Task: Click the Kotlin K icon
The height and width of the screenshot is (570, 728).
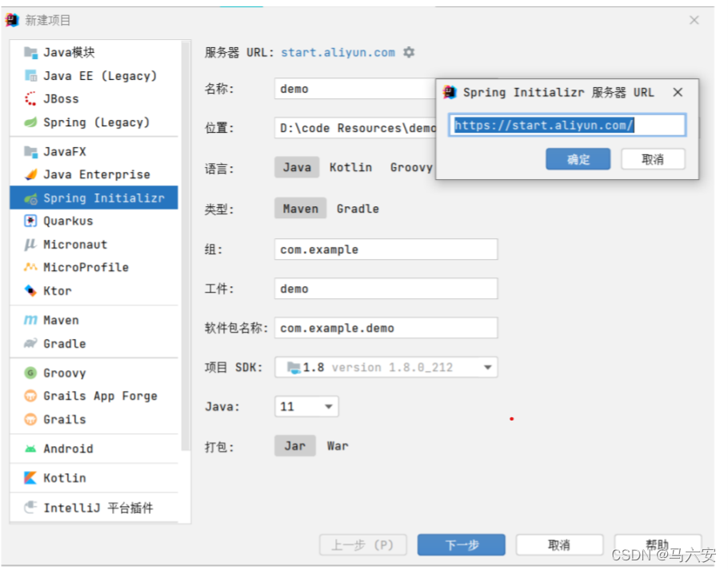Action: (x=30, y=478)
